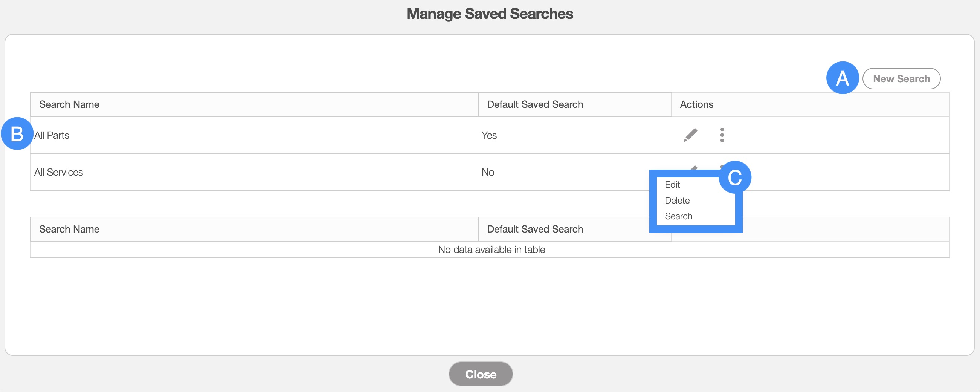Choose Search from the open actions menu
The image size is (980, 392).
[678, 216]
